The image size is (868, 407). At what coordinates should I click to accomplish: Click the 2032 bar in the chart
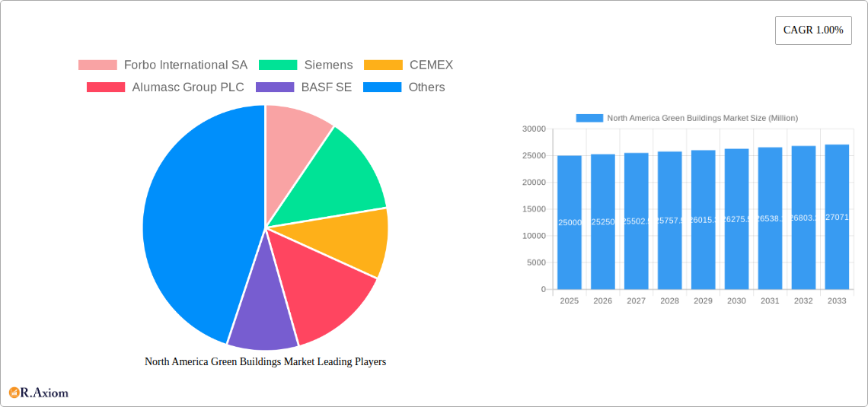804,218
